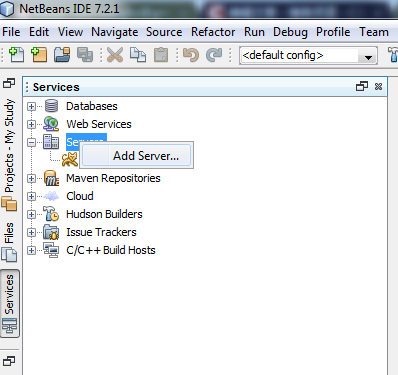This screenshot has height=375, width=398.
Task: Select the Web Services tree label
Action: [x=99, y=124]
